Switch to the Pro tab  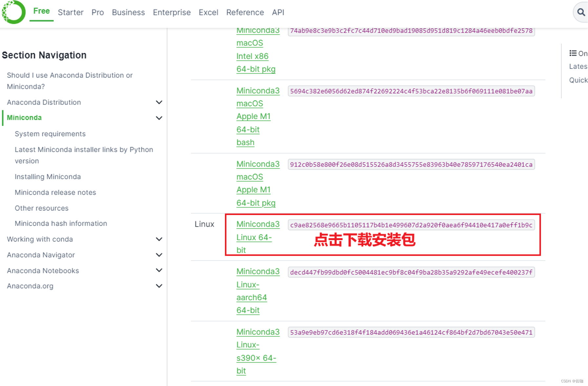point(97,12)
